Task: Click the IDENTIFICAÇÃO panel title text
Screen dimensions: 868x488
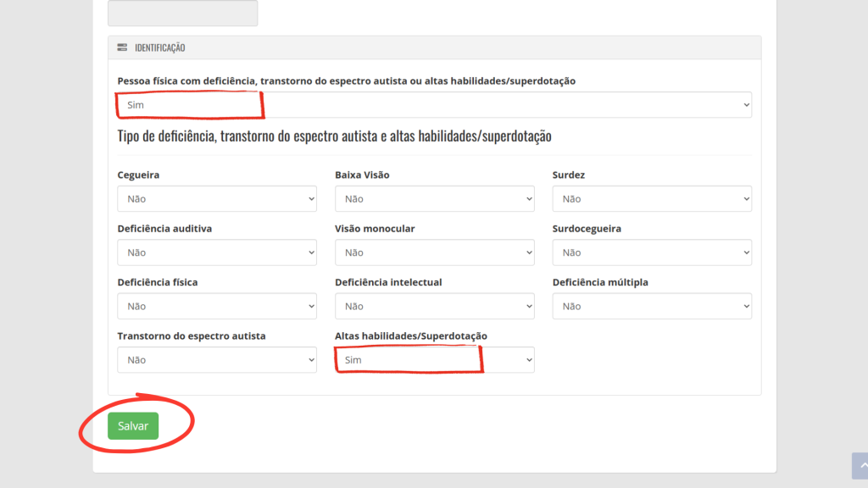Action: tap(160, 48)
